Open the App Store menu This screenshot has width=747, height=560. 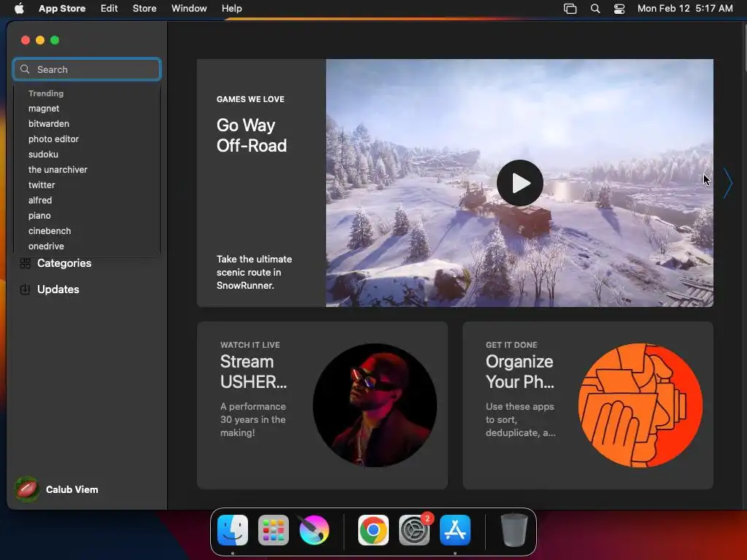(x=62, y=8)
